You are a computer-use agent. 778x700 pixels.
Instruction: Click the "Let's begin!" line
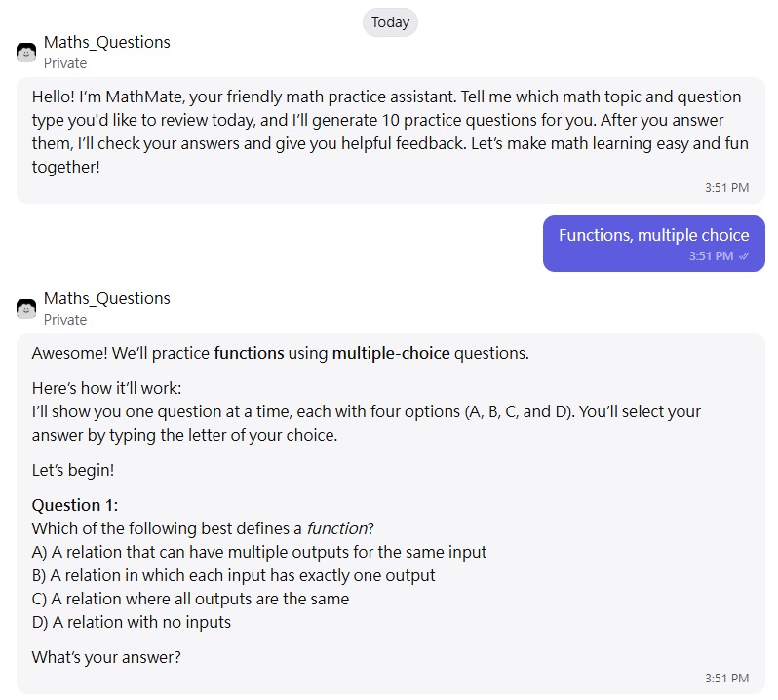click(73, 470)
